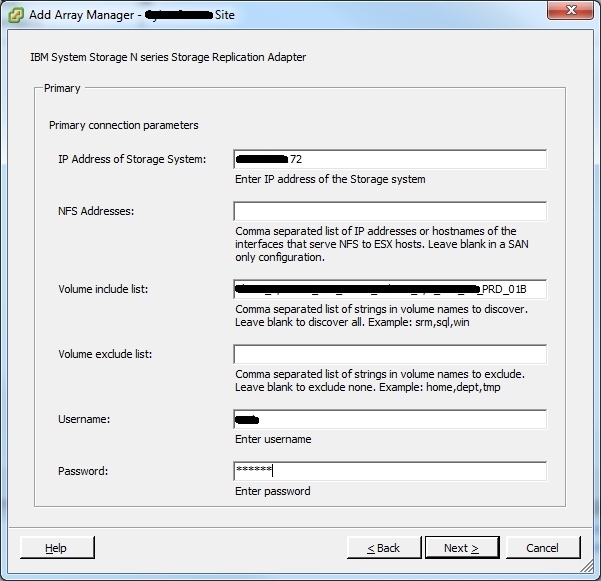601x581 pixels.
Task: Focus the IP Address of Storage System field
Action: pyautogui.click(x=390, y=159)
